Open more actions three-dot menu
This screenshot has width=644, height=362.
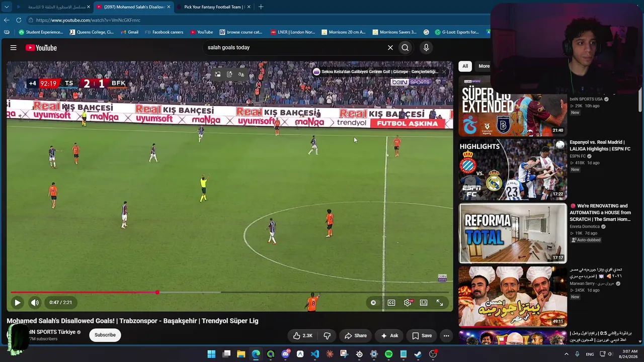tap(446, 335)
